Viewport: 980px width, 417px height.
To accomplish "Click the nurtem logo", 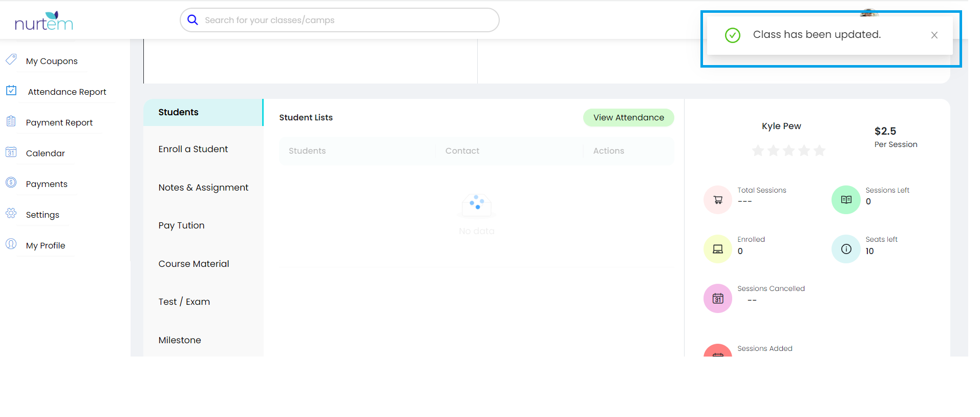I will tap(44, 22).
